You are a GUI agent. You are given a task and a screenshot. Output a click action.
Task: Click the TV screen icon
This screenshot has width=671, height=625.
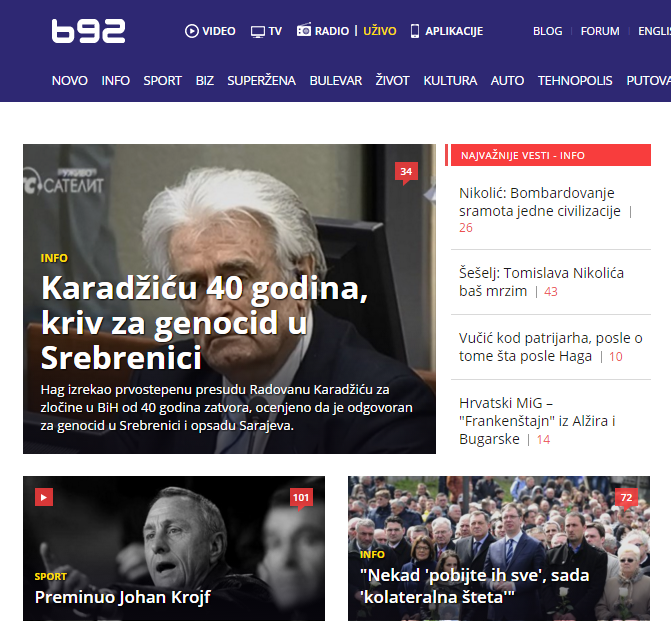258,32
